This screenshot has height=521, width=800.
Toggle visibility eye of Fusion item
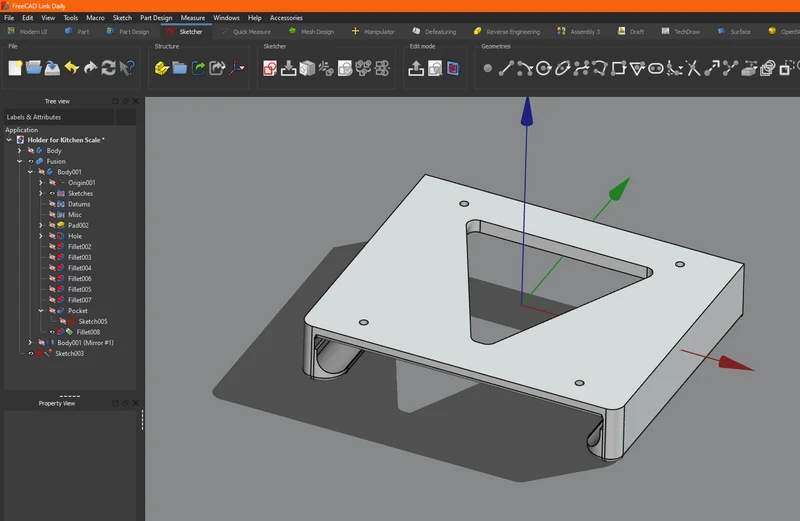(31, 161)
